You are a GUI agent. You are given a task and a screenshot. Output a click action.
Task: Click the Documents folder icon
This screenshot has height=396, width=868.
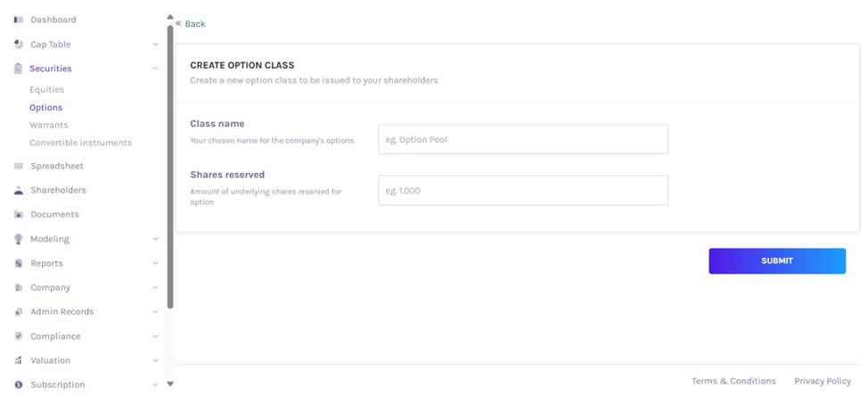click(19, 214)
